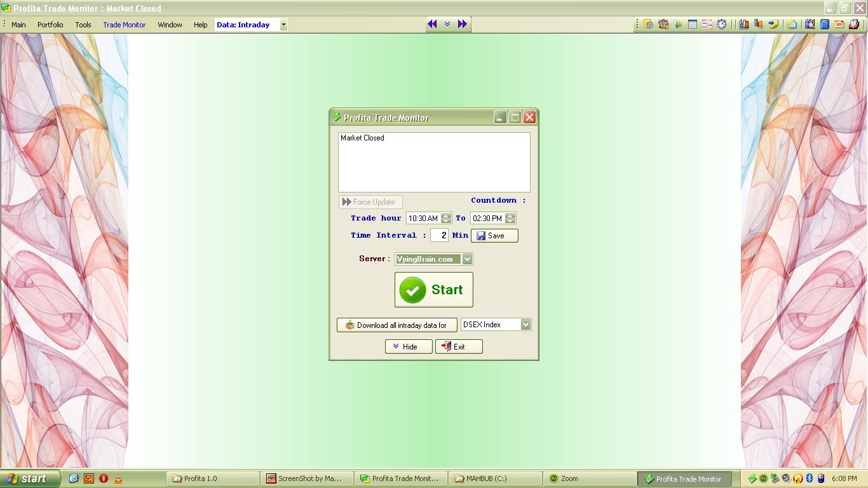
Task: Click the Time Interval minutes field
Action: pyautogui.click(x=439, y=235)
